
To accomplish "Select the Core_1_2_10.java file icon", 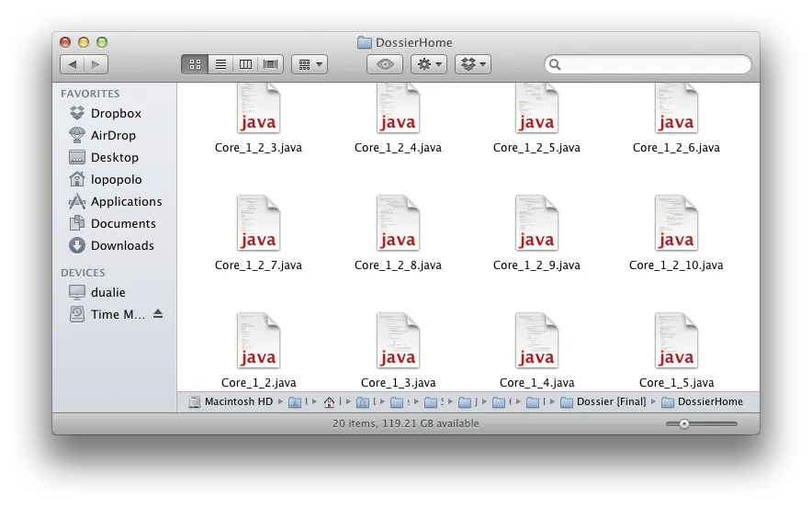I will (676, 222).
